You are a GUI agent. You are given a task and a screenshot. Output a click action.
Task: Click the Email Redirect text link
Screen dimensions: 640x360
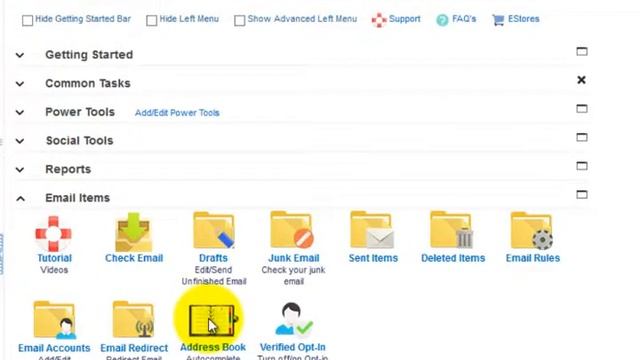[134, 348]
